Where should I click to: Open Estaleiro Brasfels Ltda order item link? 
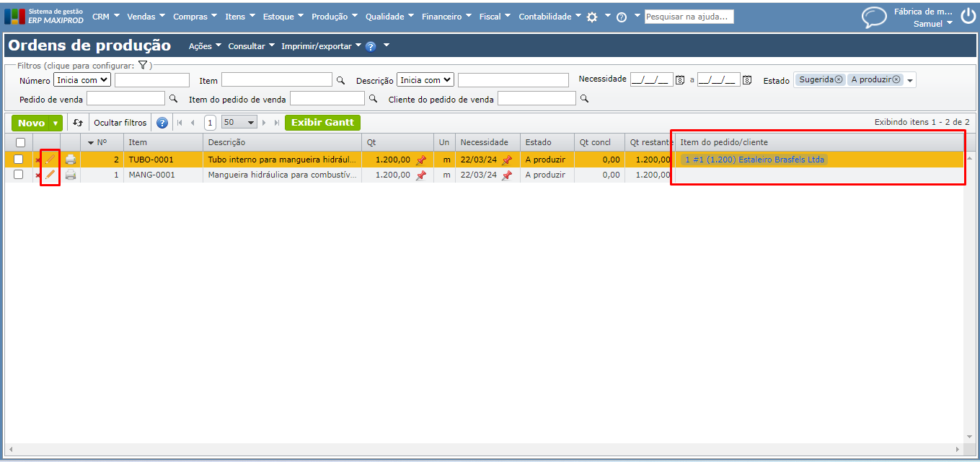(x=754, y=160)
